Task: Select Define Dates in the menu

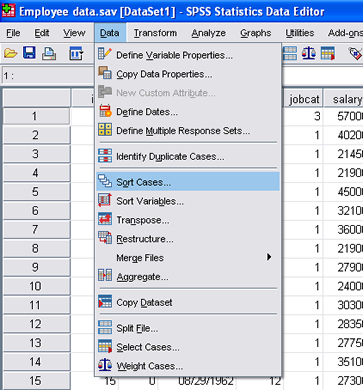Action: [x=188, y=112]
